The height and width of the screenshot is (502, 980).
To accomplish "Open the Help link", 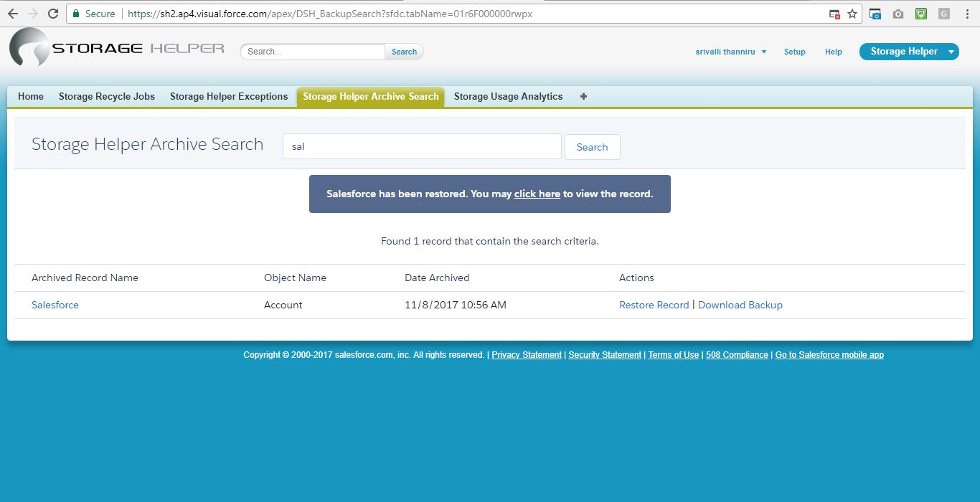I will click(834, 52).
